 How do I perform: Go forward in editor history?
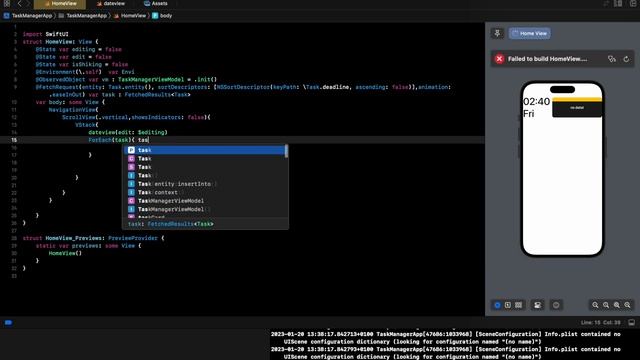coord(29,4)
